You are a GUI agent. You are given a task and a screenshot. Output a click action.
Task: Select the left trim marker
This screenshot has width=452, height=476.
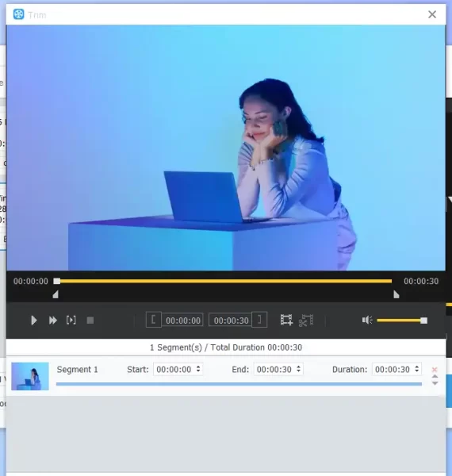pos(56,294)
